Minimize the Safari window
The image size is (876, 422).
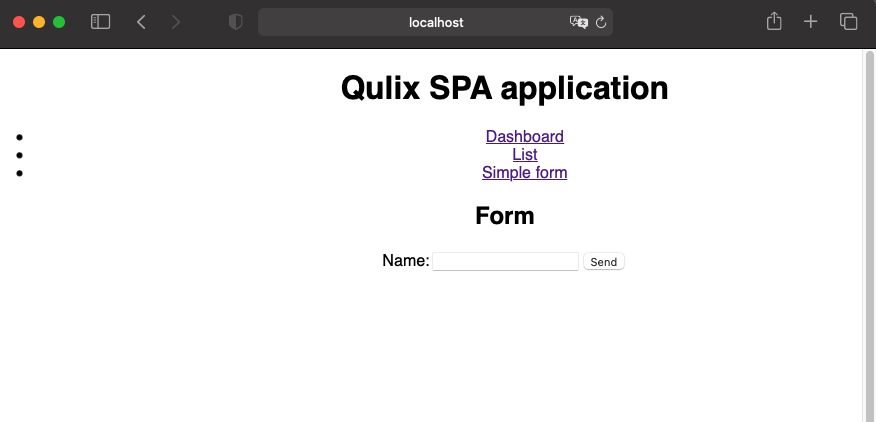coord(39,22)
